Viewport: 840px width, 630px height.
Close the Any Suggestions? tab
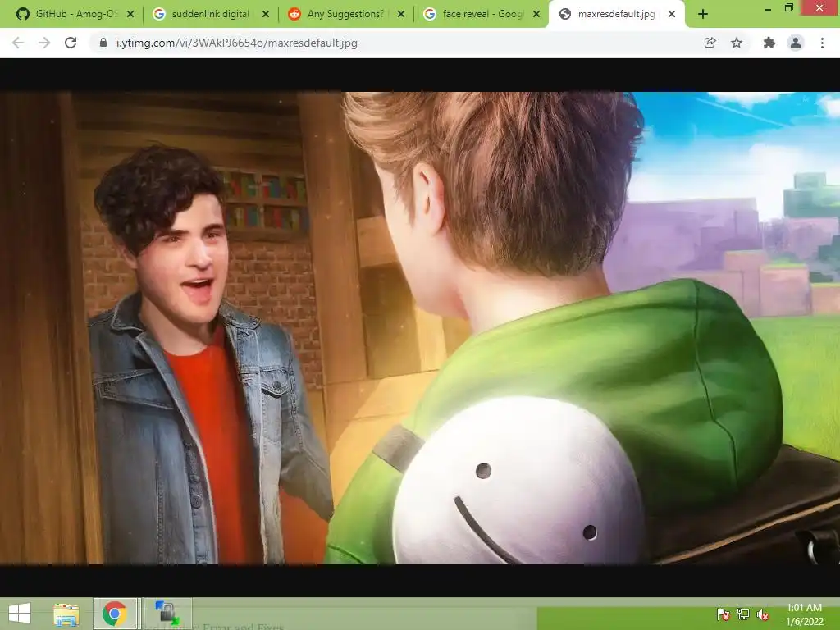[x=400, y=15]
